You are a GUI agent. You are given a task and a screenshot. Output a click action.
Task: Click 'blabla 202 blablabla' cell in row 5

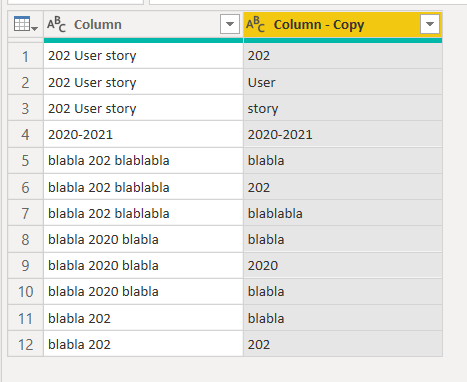[x=143, y=161]
